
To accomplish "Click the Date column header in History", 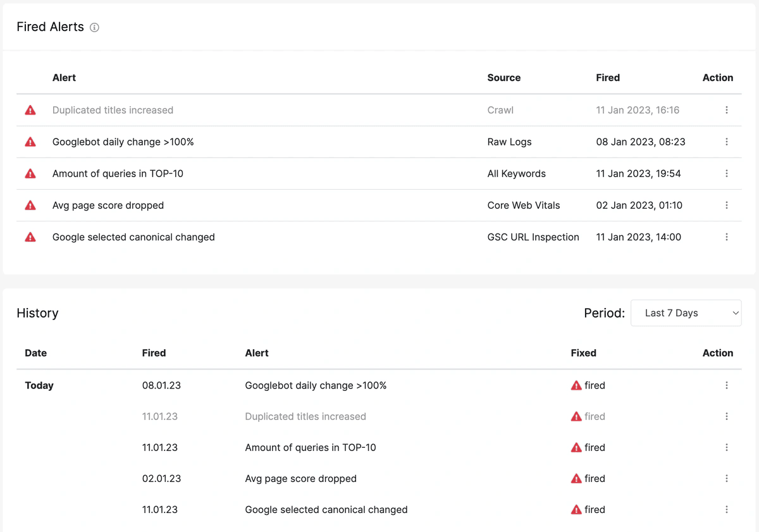I will pyautogui.click(x=35, y=353).
